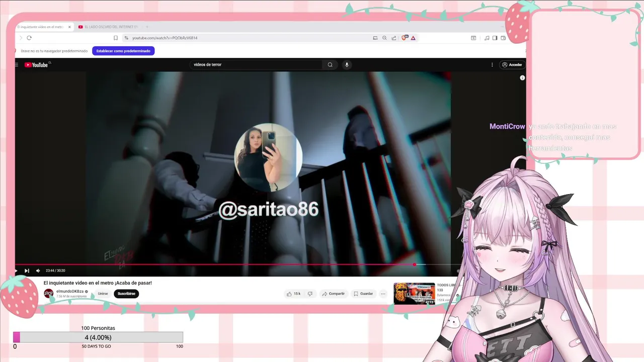The height and width of the screenshot is (362, 644).
Task: Click the YouTube search magnifier button
Action: (x=330, y=64)
